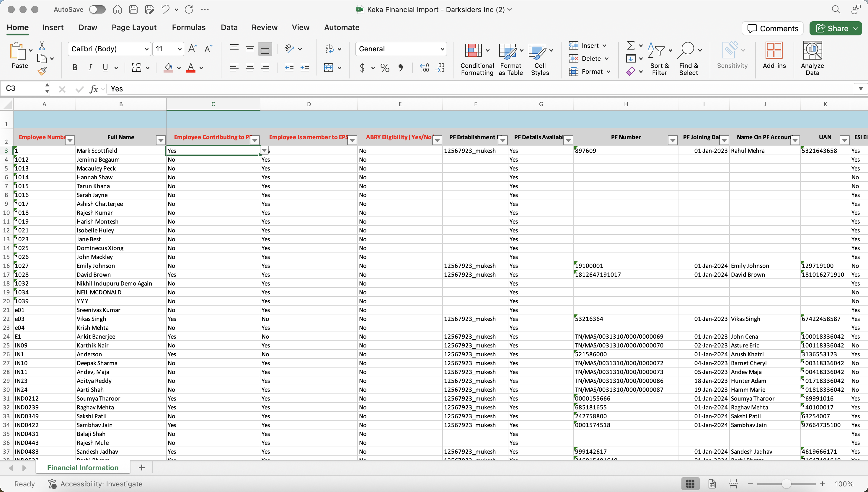Click the zoom slider handle
Image resolution: width=868 pixels, height=492 pixels.
[x=786, y=484]
